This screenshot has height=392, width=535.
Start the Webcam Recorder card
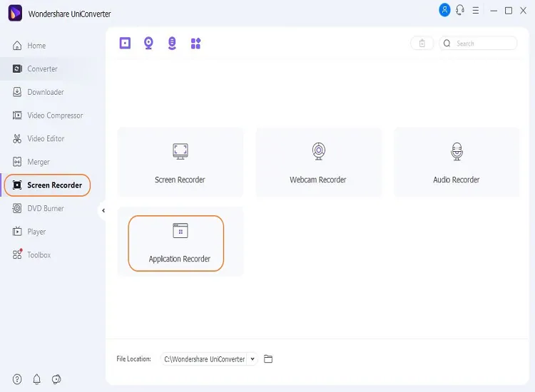318,163
